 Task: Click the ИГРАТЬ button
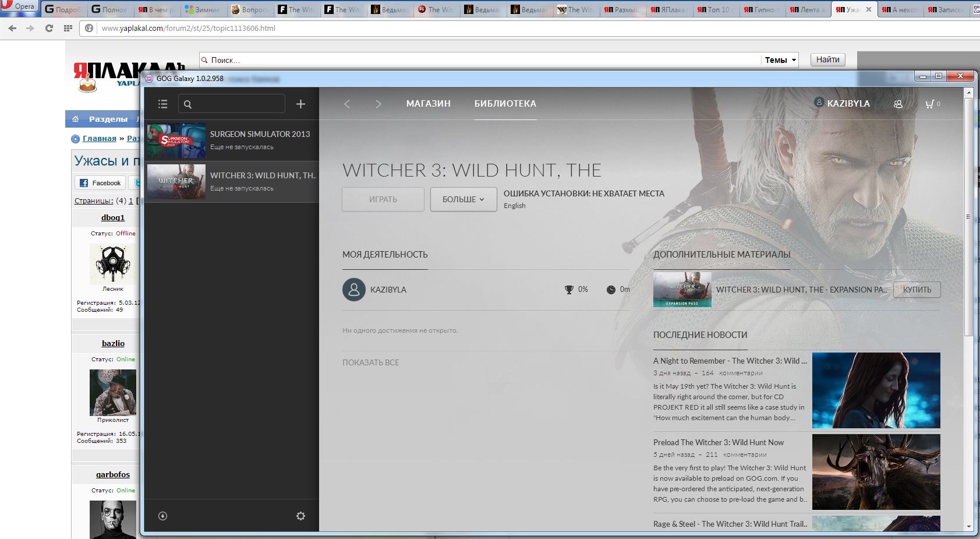(x=383, y=199)
